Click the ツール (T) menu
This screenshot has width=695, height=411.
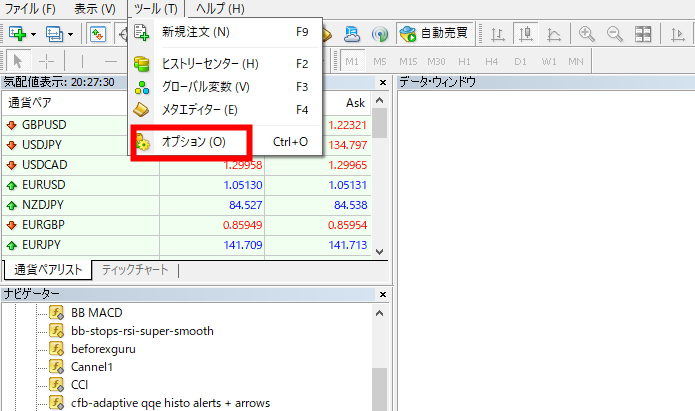point(156,8)
